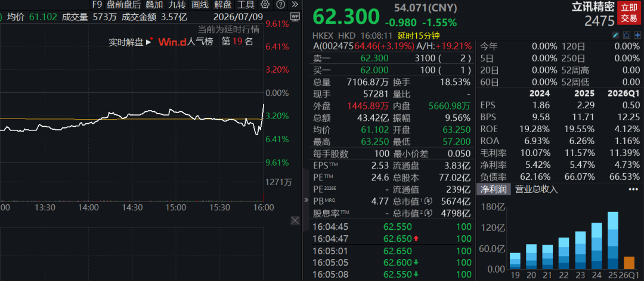Open Wind 人气榜 ranking link
644x281 pixels.
[185, 42]
